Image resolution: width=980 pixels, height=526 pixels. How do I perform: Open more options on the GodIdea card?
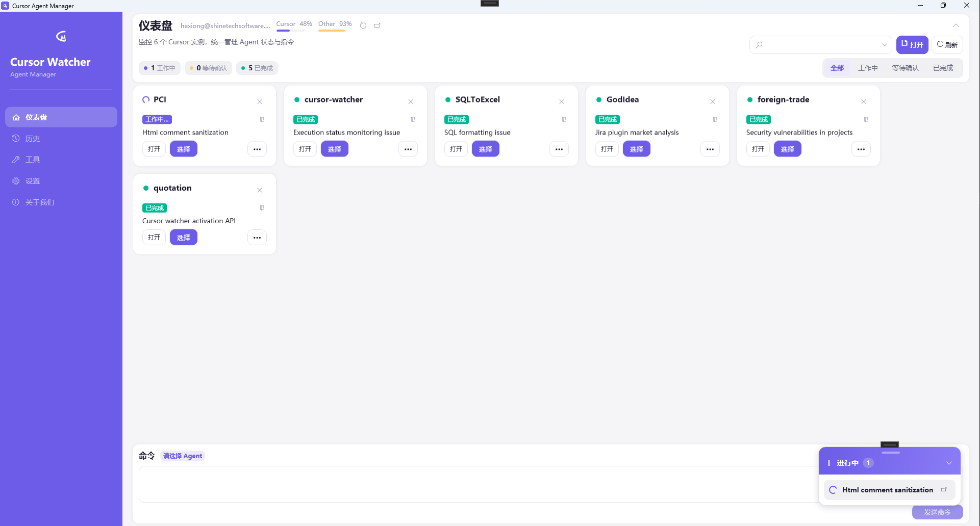click(x=710, y=149)
